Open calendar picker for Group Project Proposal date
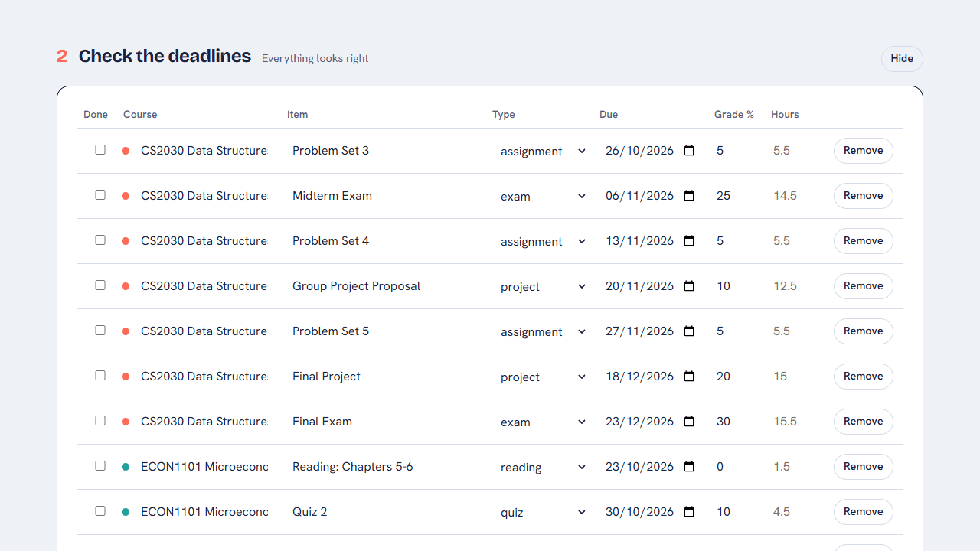This screenshot has height=551, width=980. [x=689, y=286]
